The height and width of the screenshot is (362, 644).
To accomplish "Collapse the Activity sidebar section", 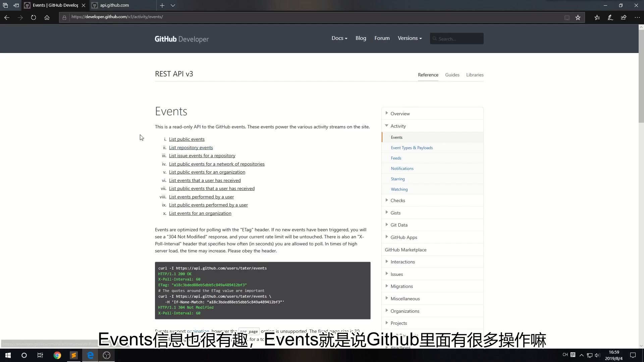I will tap(398, 126).
